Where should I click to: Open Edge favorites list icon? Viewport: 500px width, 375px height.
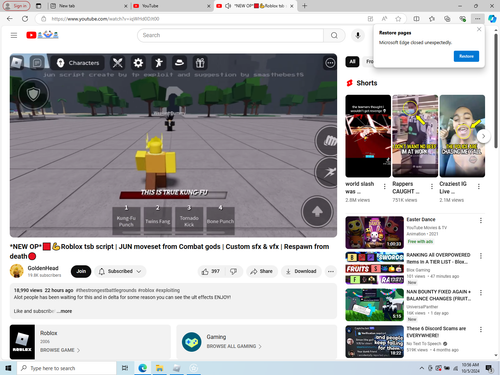(432, 19)
